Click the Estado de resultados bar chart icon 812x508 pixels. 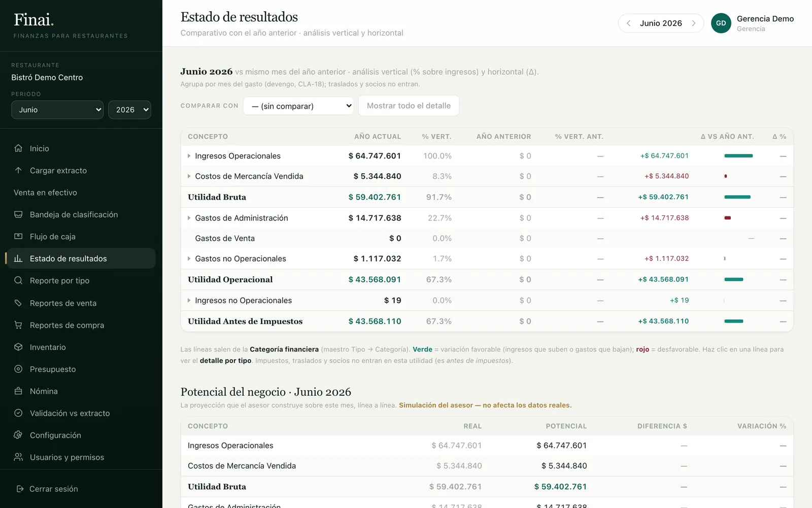pos(18,259)
